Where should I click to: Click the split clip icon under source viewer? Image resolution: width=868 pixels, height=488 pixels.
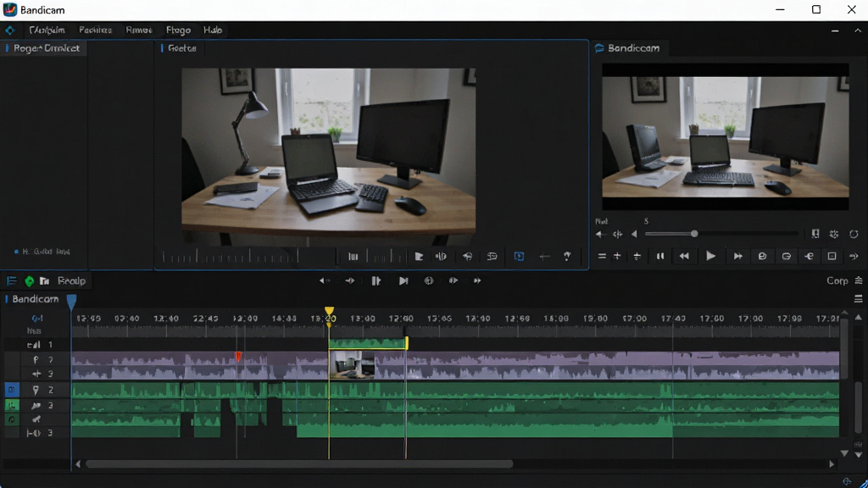tap(441, 256)
